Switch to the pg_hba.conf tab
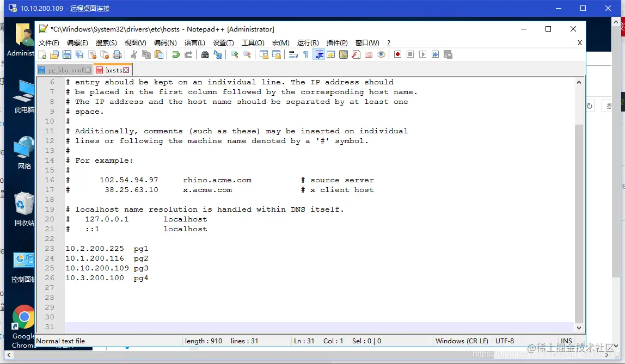The image size is (625, 364). [x=64, y=70]
